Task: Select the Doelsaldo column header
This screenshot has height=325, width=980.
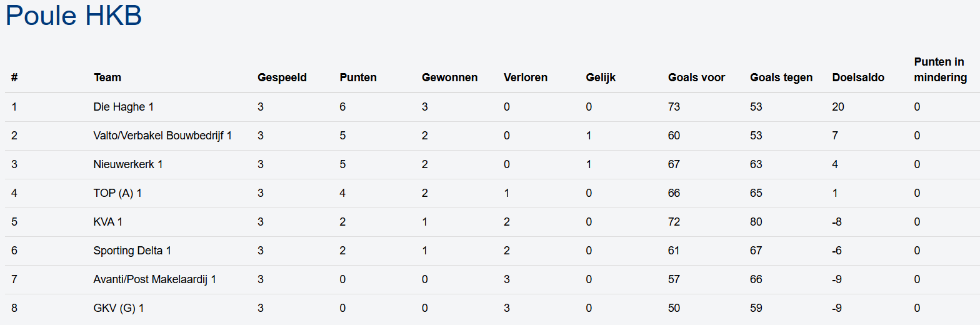Action: tap(858, 77)
